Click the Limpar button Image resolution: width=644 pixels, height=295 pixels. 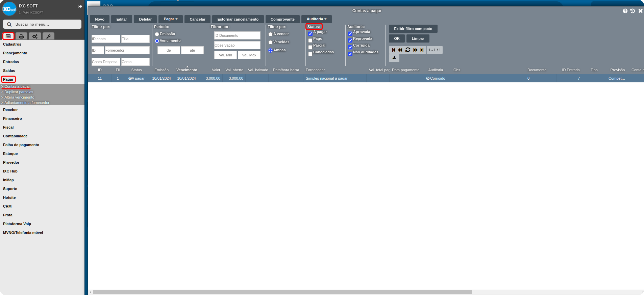[x=418, y=38]
